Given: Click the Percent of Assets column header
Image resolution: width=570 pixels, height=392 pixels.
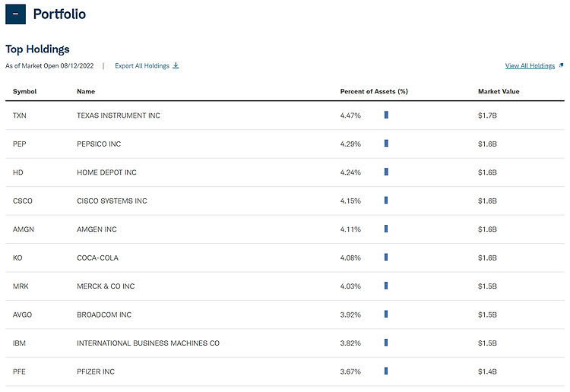Looking at the screenshot, I should pos(374,91).
